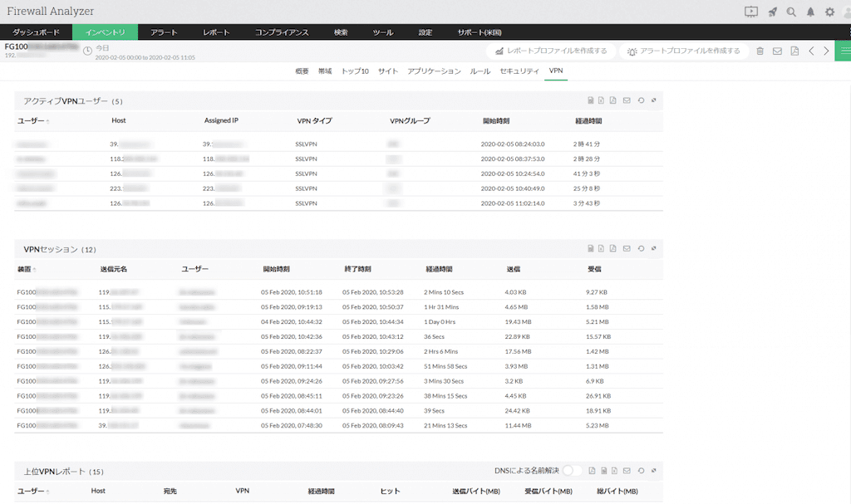The width and height of the screenshot is (851, 504).
Task: Email the VPNセッション report via envelope icon
Action: coord(626,248)
